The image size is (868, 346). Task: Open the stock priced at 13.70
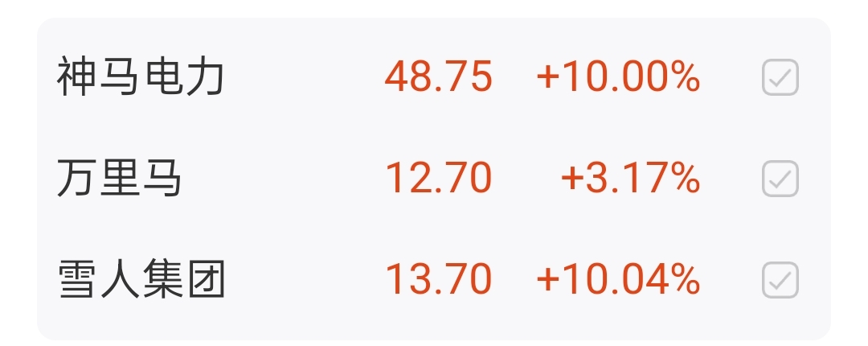point(141,279)
